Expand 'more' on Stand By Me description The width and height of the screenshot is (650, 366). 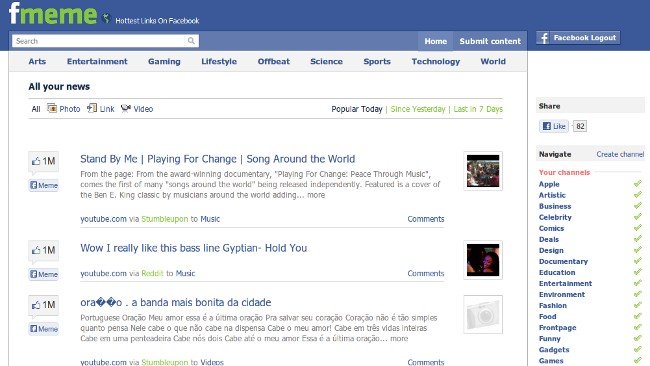(316, 195)
